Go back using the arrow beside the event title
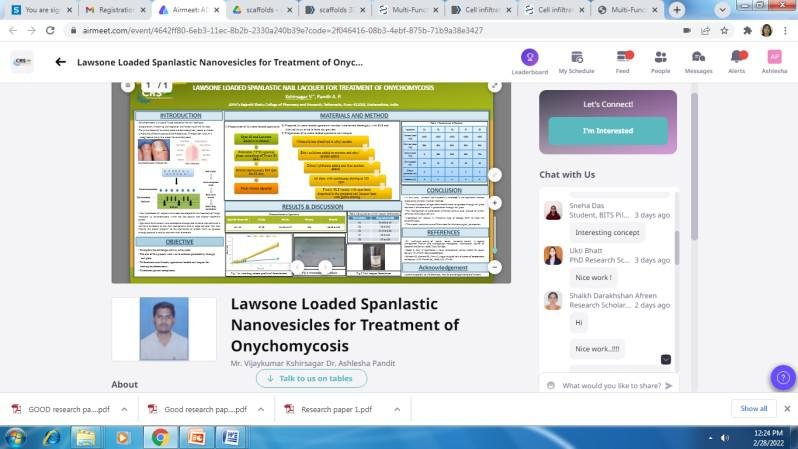 click(60, 62)
